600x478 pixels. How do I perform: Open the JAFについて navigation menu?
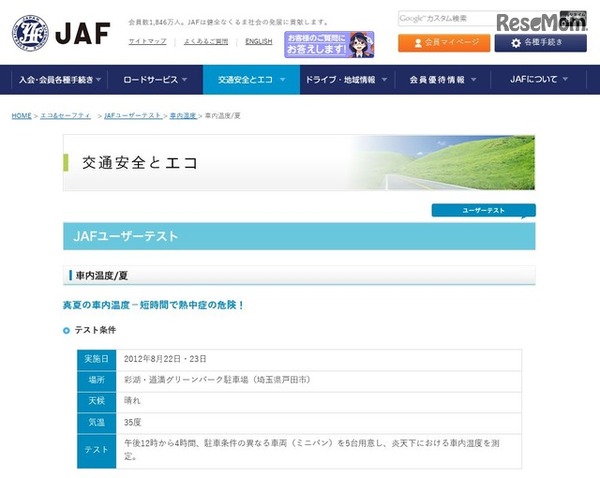pos(538,80)
